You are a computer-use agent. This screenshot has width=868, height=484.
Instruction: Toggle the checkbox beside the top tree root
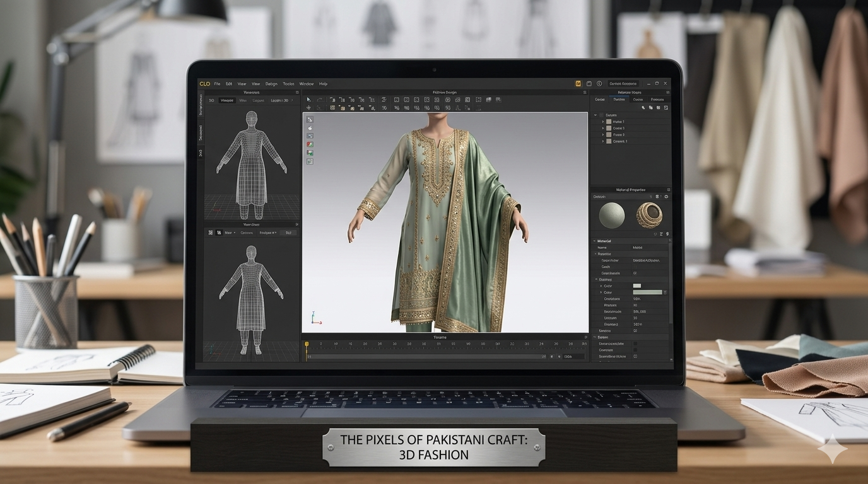point(601,115)
